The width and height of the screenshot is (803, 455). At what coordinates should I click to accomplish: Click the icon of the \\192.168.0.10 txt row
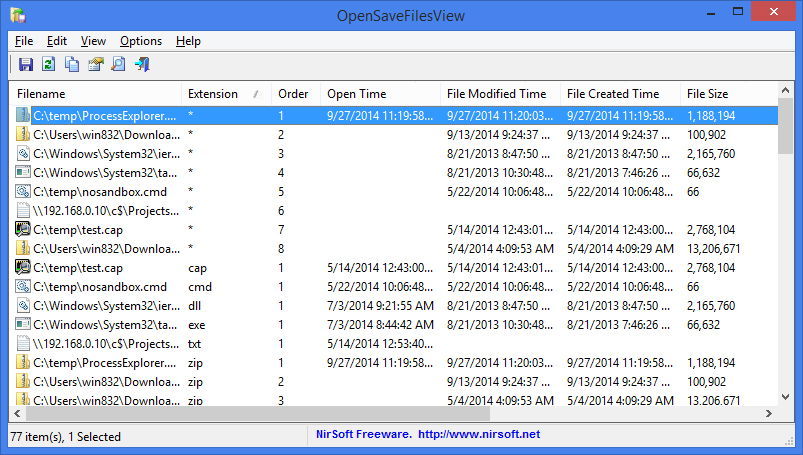23,343
